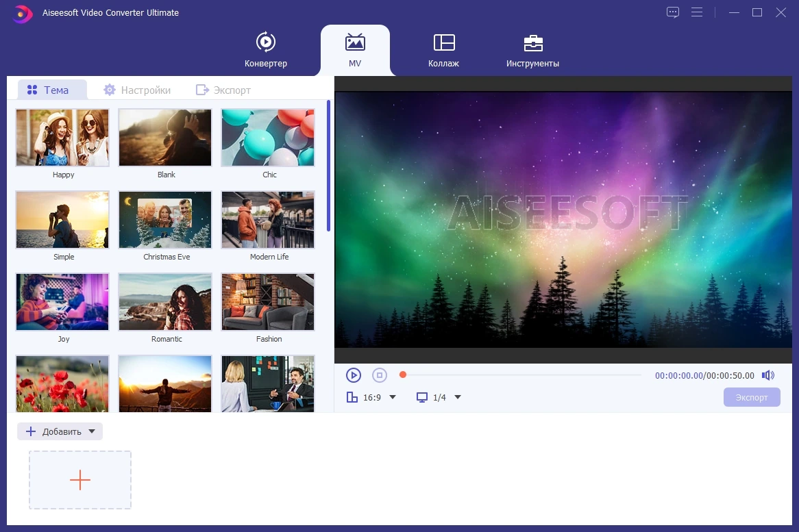Select the office meeting theme thumbnail
Image resolution: width=799 pixels, height=532 pixels.
point(268,383)
